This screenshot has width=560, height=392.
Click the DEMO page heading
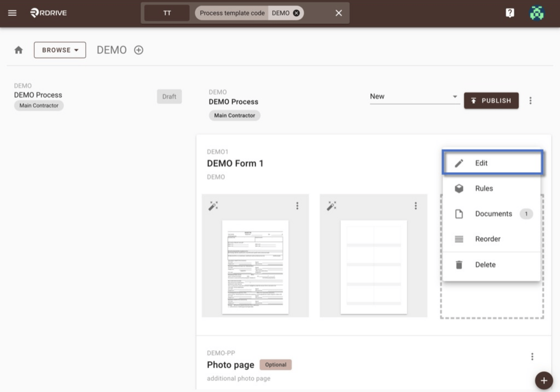pyautogui.click(x=112, y=50)
